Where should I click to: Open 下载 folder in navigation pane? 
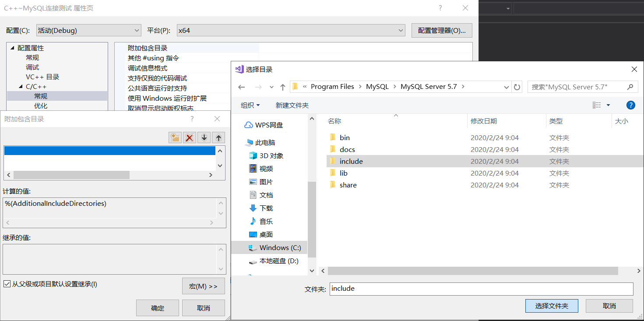260,208
